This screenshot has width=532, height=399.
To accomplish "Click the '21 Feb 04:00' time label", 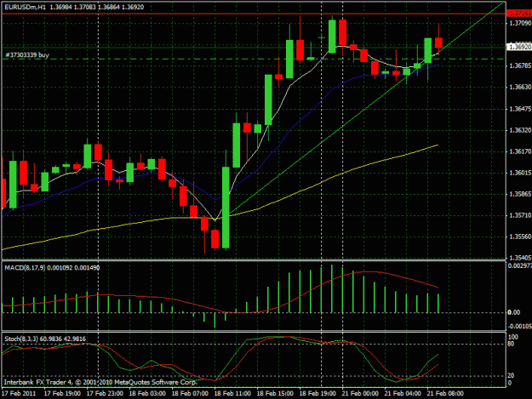I will [x=403, y=394].
